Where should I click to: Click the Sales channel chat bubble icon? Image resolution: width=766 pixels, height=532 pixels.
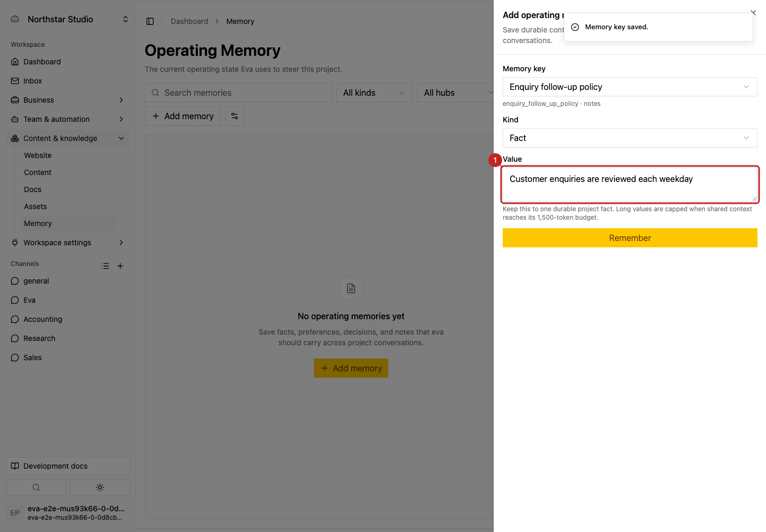(x=15, y=358)
